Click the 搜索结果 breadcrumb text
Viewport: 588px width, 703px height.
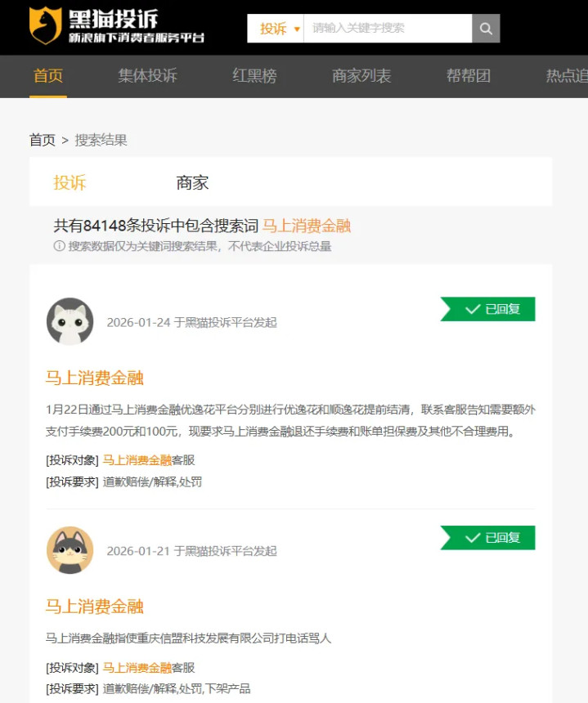(101, 140)
